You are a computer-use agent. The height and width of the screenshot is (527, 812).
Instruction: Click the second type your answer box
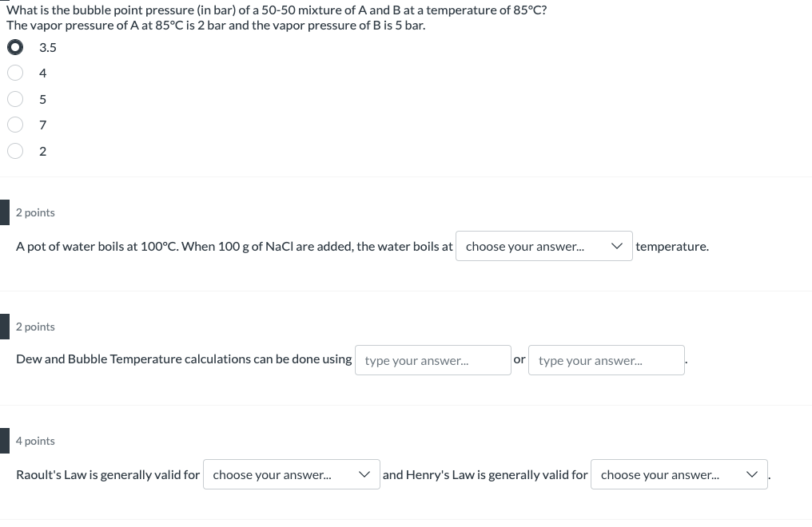click(x=606, y=360)
